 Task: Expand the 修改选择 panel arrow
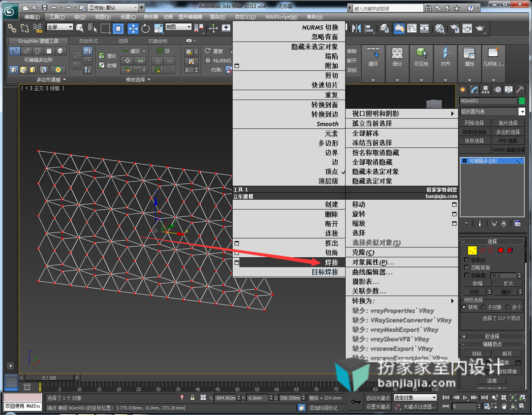(x=149, y=79)
